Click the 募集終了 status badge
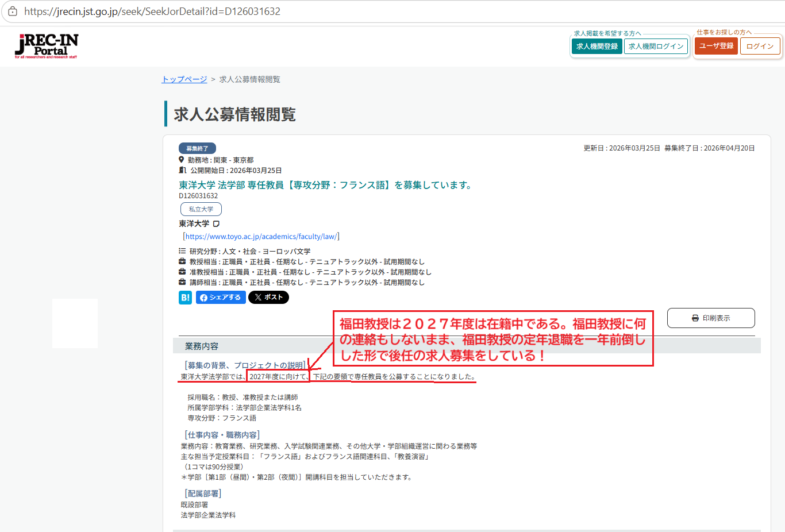785x532 pixels. pyautogui.click(x=197, y=148)
